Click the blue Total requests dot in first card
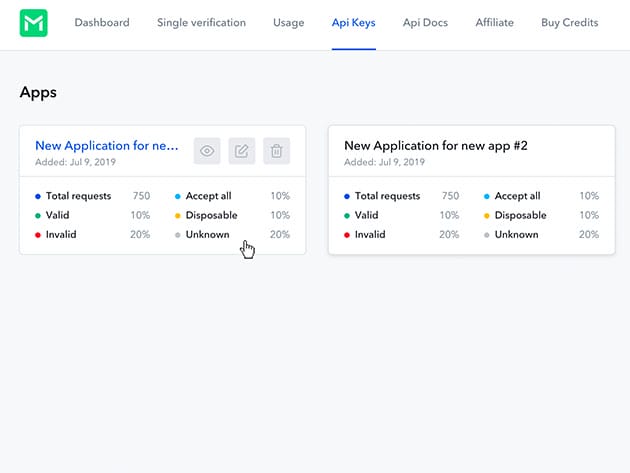This screenshot has width=630, height=473. click(38, 197)
